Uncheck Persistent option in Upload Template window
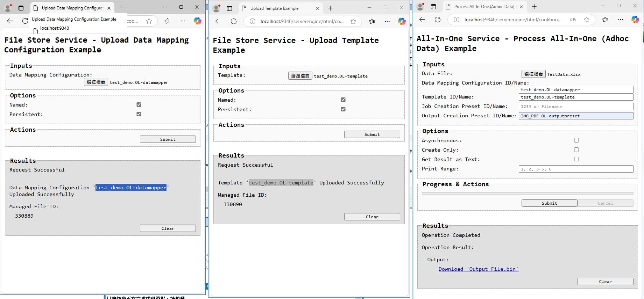 (x=343, y=109)
